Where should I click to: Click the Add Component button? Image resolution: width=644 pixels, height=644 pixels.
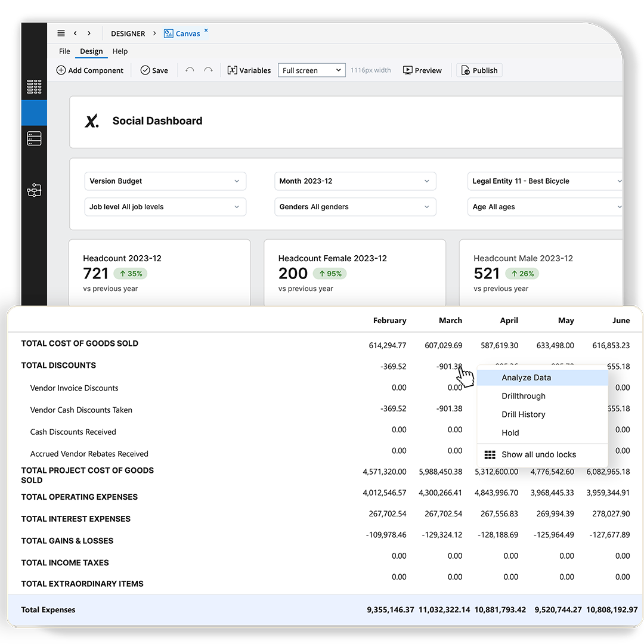click(89, 70)
